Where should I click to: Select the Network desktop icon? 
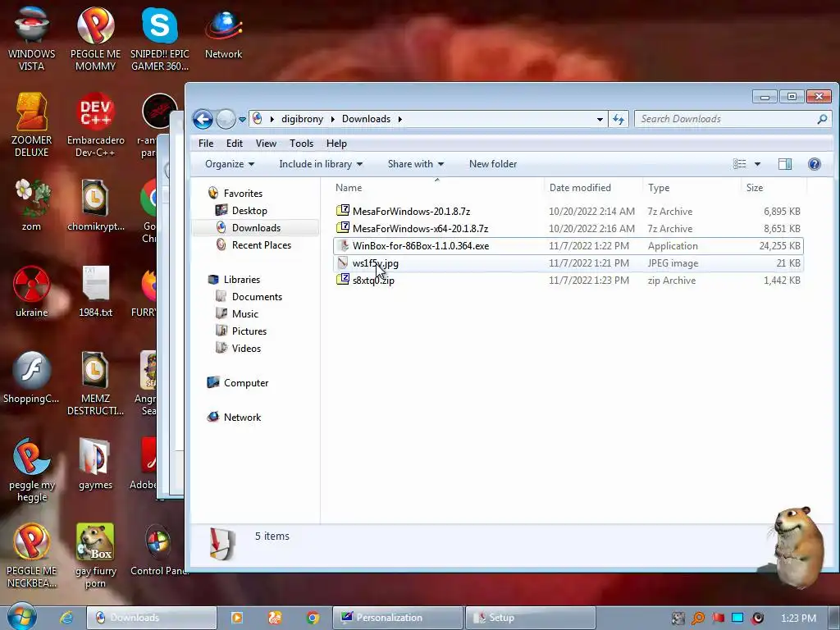(x=223, y=33)
